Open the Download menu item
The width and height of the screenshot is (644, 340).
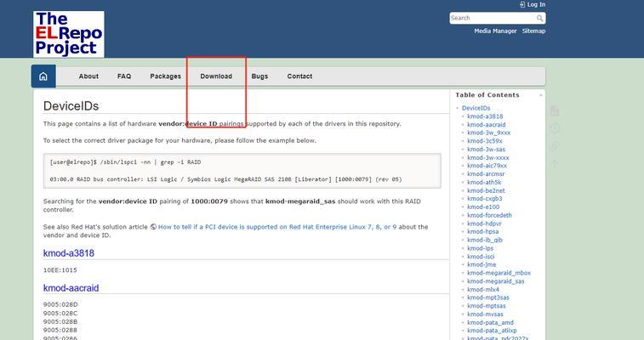point(216,76)
